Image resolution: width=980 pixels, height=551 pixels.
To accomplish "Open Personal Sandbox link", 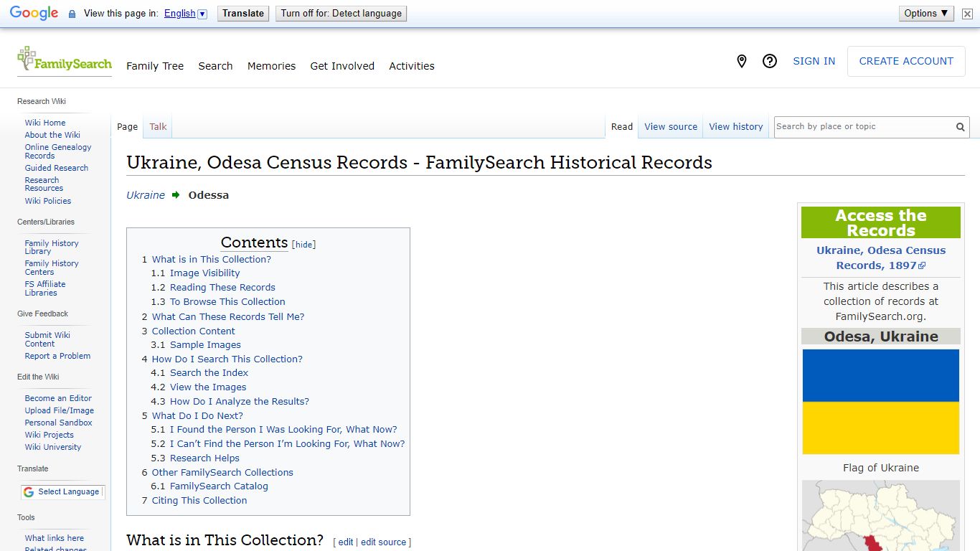I will tap(58, 423).
